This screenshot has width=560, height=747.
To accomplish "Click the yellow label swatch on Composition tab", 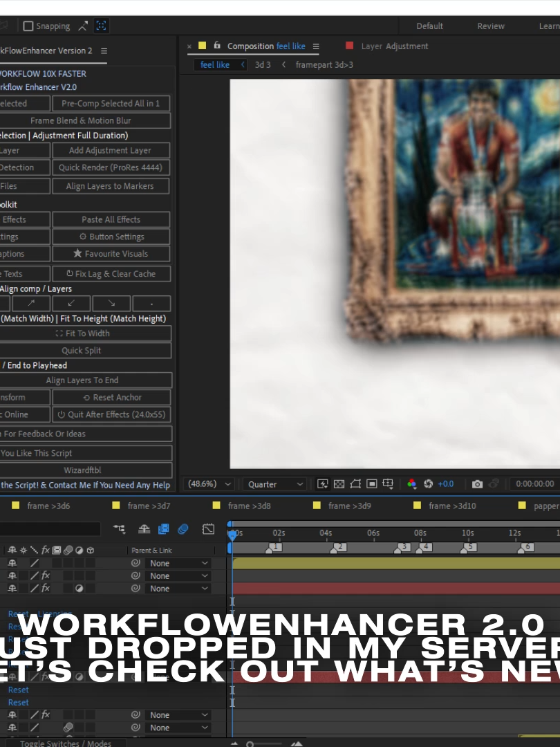I will tap(202, 46).
